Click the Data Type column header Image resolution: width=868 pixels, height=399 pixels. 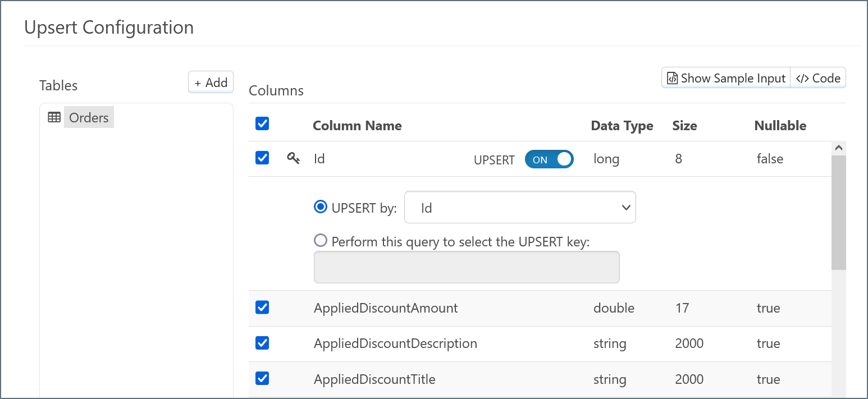622,126
